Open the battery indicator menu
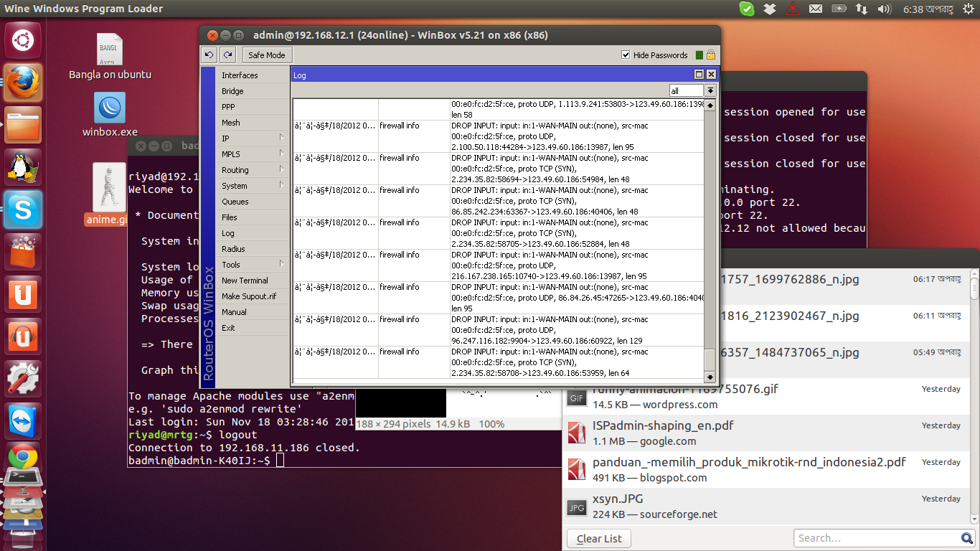This screenshot has height=551, width=980. [x=839, y=9]
